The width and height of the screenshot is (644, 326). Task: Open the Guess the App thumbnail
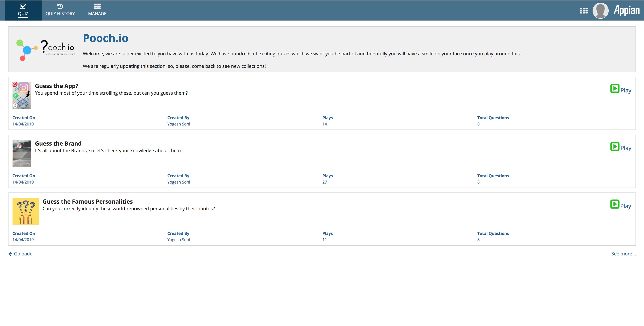[22, 95]
